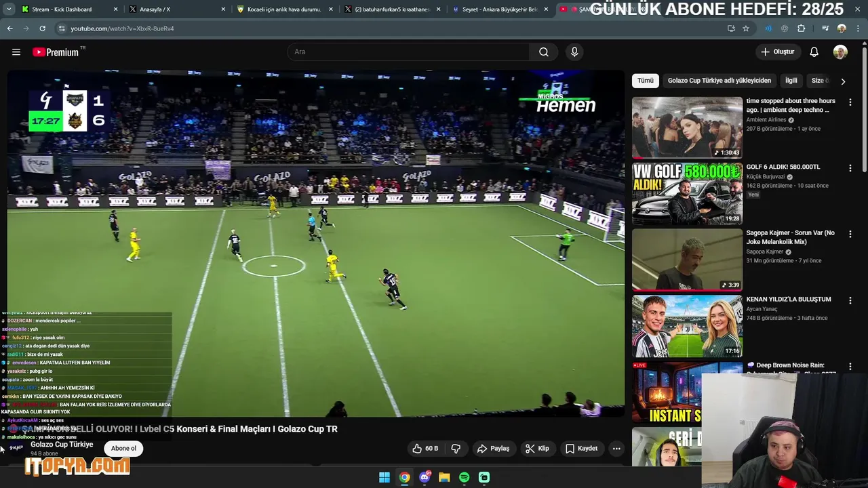Switch to Kocaeli hava durumu tab
Viewport: 868px width, 488px height.
pyautogui.click(x=283, y=9)
